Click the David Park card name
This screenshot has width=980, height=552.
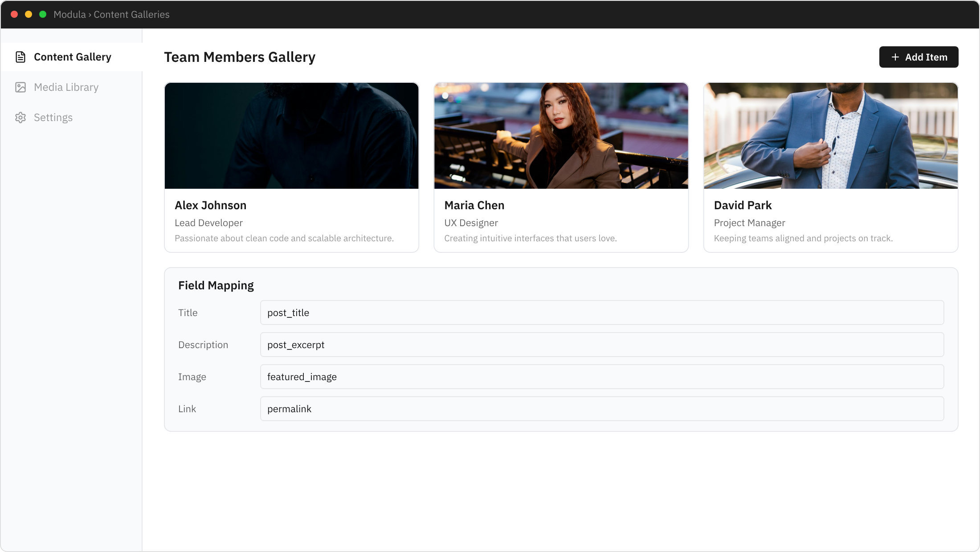(743, 205)
